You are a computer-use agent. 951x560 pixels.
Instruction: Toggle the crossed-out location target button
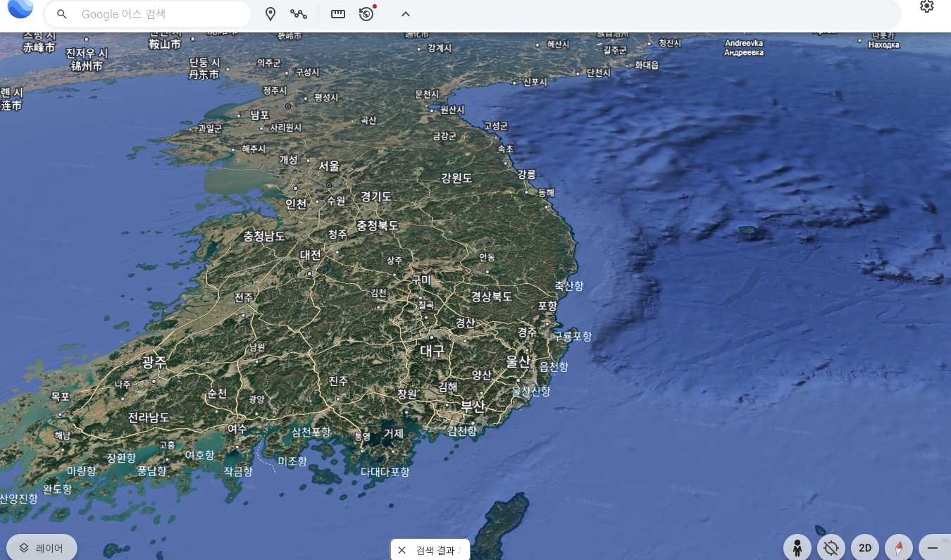pos(831,547)
